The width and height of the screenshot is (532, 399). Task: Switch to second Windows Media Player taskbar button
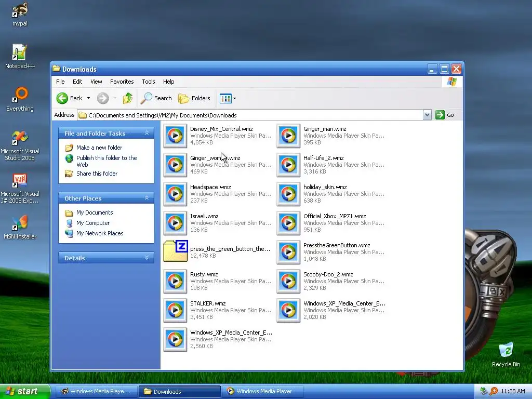click(x=262, y=392)
